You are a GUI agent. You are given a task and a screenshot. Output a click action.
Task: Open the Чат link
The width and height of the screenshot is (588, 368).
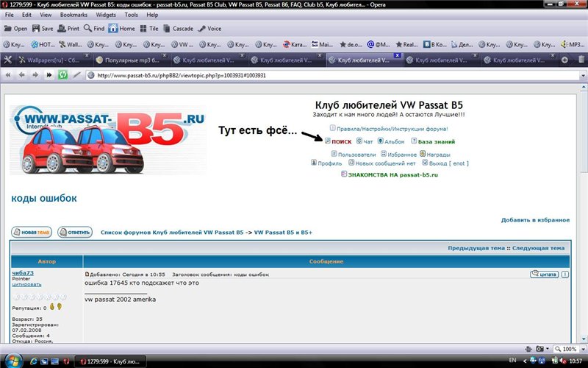(x=368, y=141)
